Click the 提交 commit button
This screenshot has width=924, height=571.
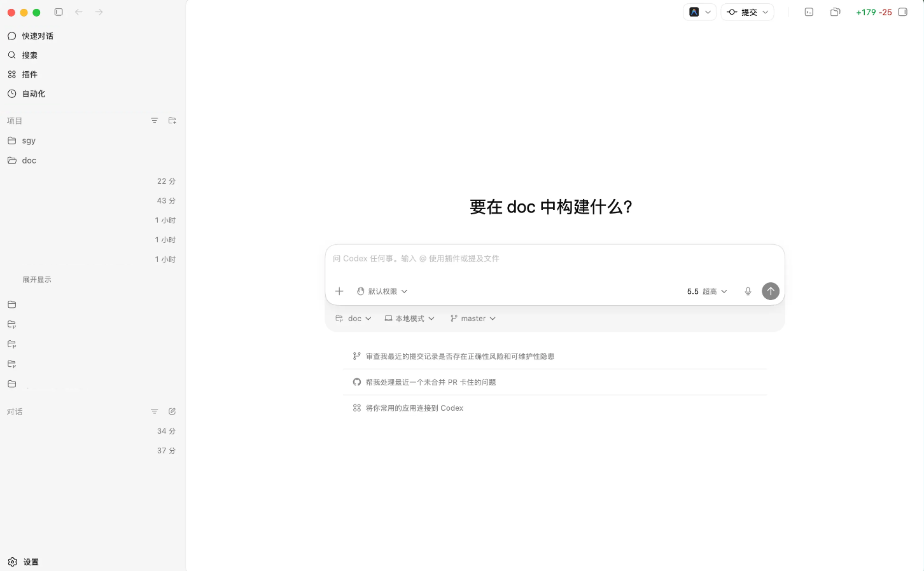(742, 12)
